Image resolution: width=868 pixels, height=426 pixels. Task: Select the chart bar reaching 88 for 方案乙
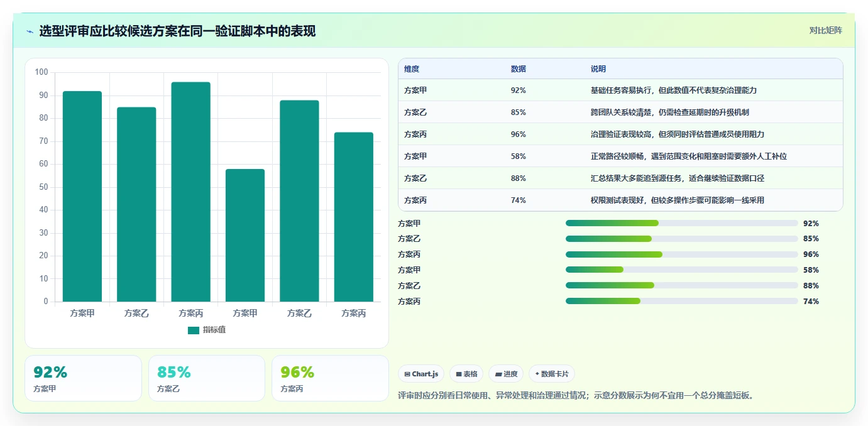pyautogui.click(x=299, y=201)
